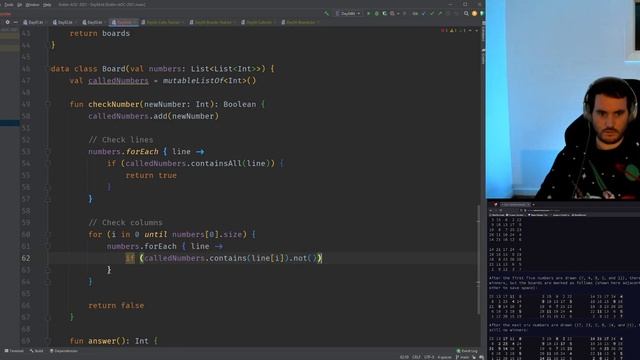
Task: Collapse the if block at line 54
Action: pos(48,163)
